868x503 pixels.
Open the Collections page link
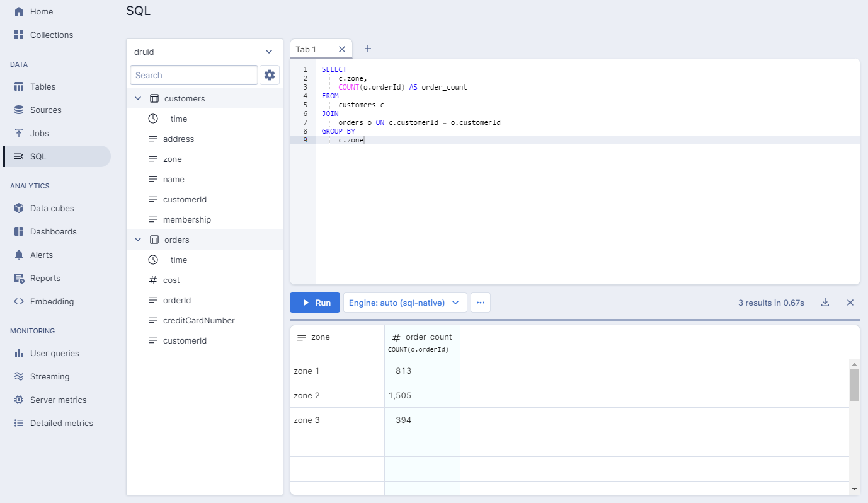51,35
